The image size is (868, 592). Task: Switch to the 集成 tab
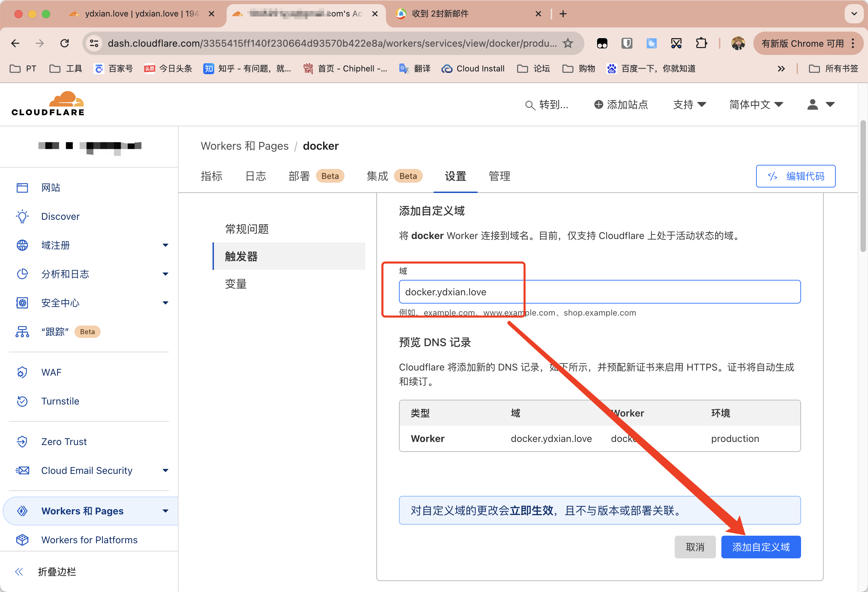(394, 176)
